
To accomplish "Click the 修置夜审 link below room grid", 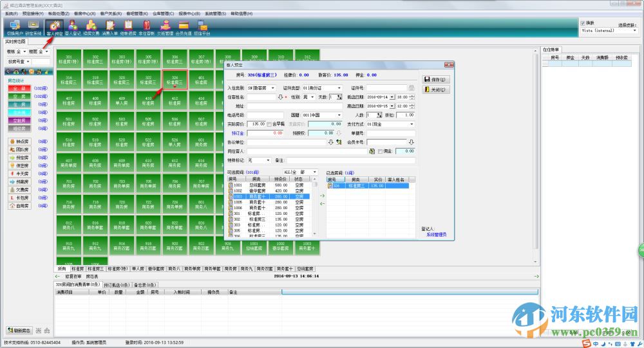I will (73, 277).
